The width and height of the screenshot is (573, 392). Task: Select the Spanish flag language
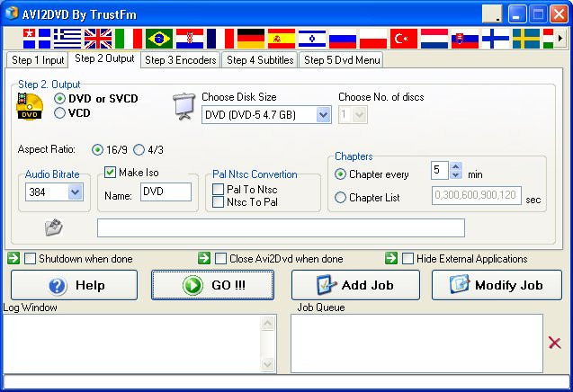click(282, 39)
